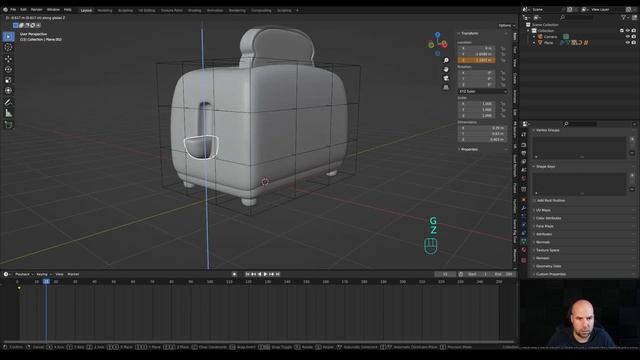Open the Render menu
Viewport: 640px width, 360px height.
[x=36, y=9]
